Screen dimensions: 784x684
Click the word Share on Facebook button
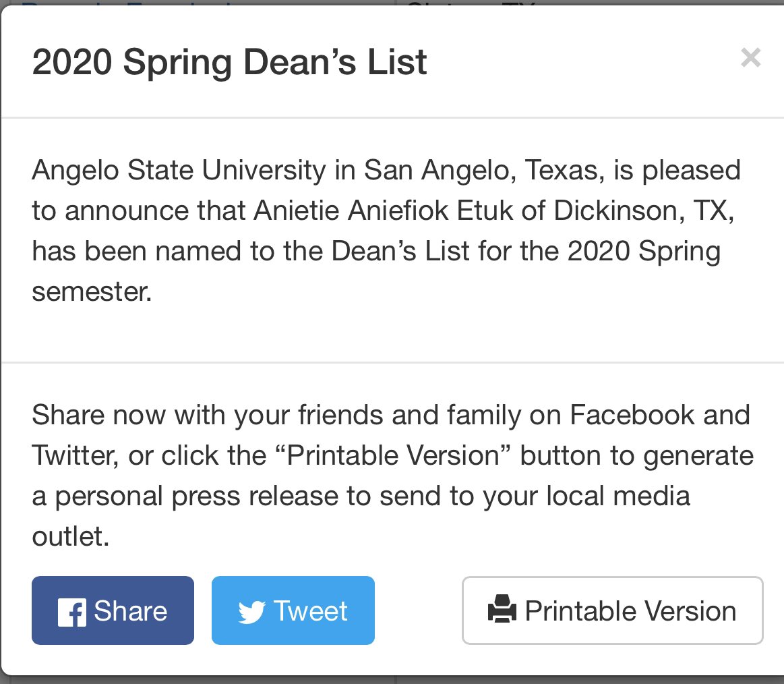coord(130,611)
